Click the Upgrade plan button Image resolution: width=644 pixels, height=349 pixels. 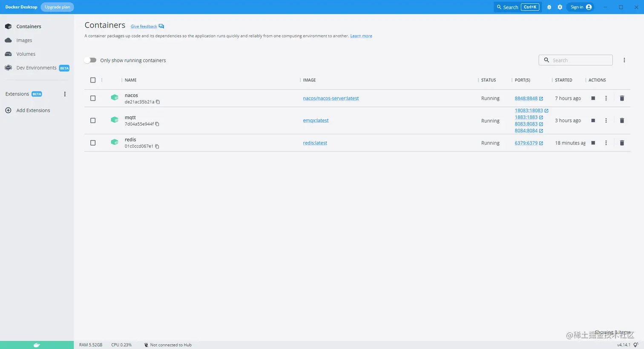click(x=57, y=7)
